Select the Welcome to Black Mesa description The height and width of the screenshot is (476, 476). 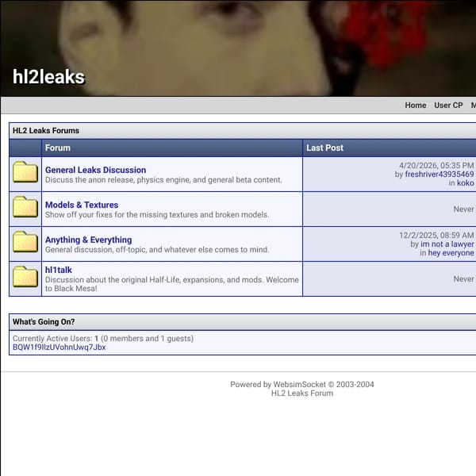[172, 284]
